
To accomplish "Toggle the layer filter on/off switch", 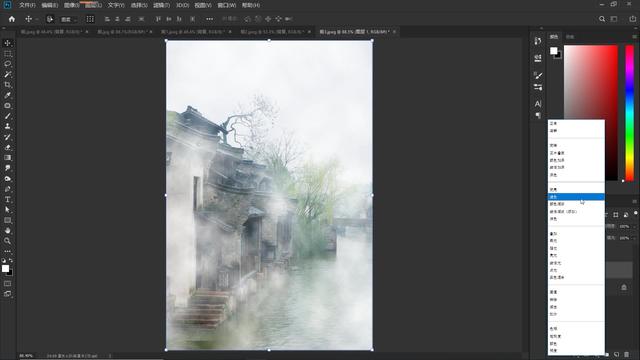I will pyautogui.click(x=636, y=213).
